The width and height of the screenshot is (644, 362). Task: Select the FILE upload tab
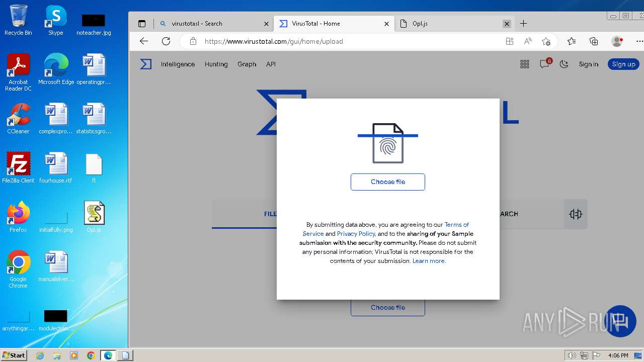coord(270,214)
